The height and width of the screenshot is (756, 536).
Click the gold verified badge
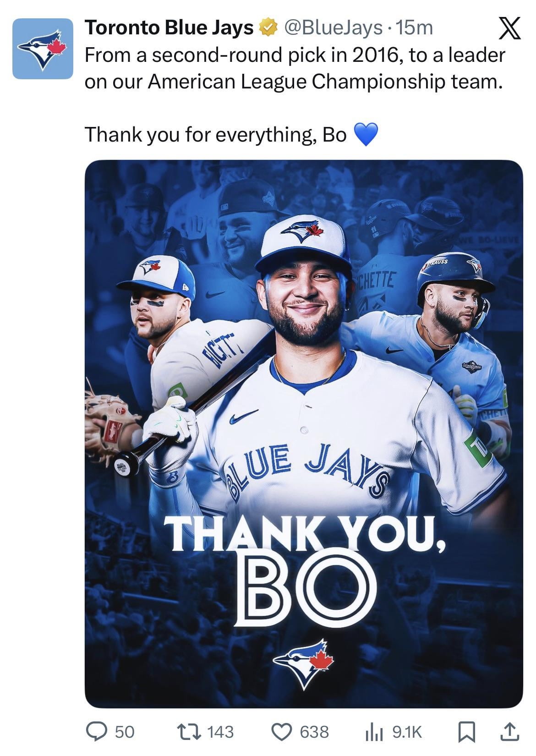[x=269, y=28]
